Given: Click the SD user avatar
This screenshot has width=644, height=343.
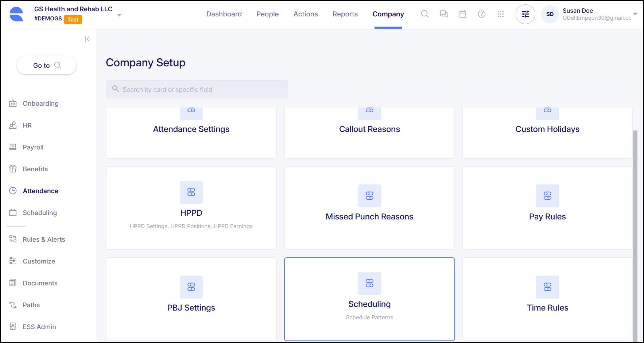Looking at the screenshot, I should coord(550,14).
